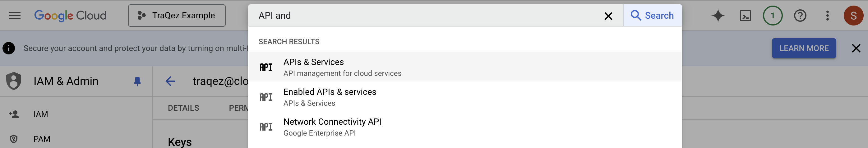868x148 pixels.
Task: Clear the search box text
Action: click(608, 16)
